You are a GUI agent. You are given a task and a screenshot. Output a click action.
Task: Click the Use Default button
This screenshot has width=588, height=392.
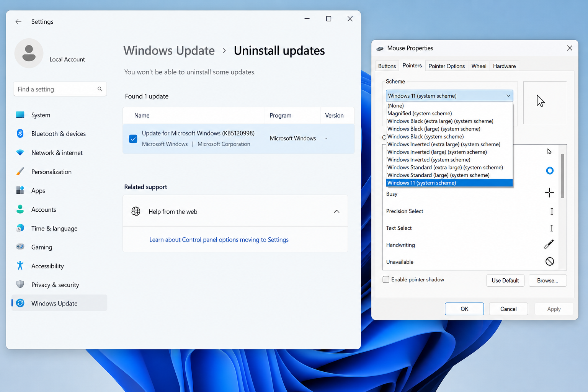tap(505, 281)
